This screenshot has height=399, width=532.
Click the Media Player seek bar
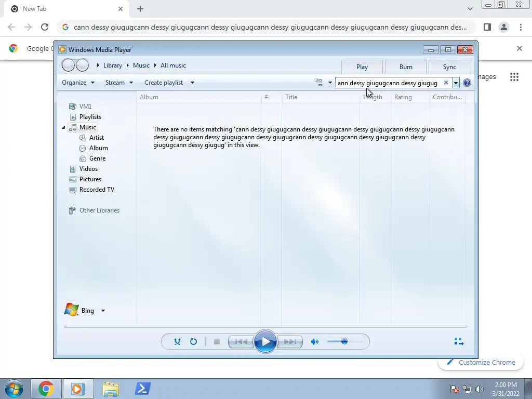[x=265, y=326]
